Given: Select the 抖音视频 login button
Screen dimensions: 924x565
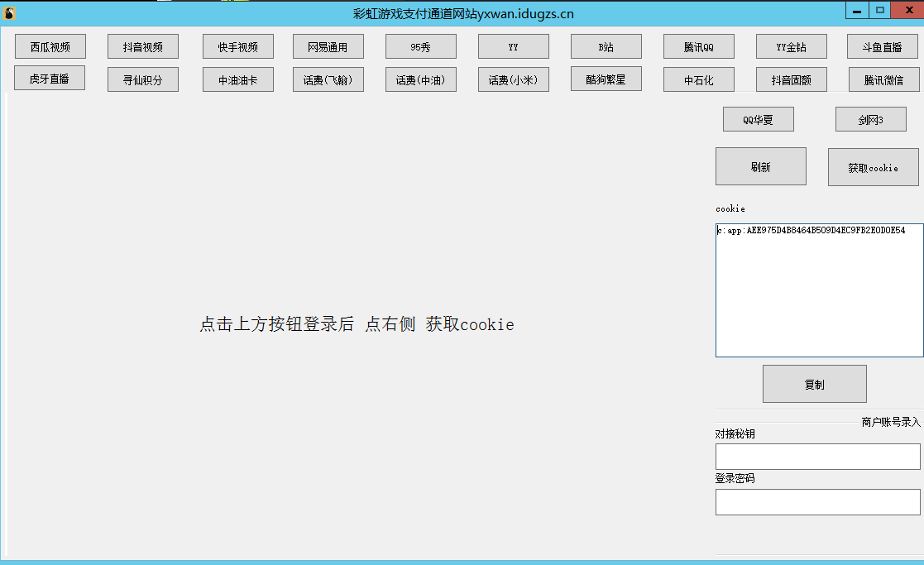Looking at the screenshot, I should click(142, 46).
